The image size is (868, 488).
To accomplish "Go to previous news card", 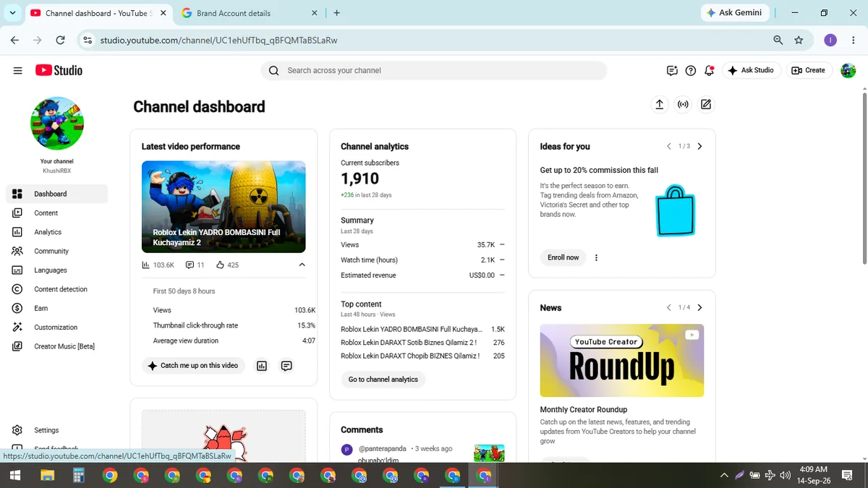I will pos(669,307).
